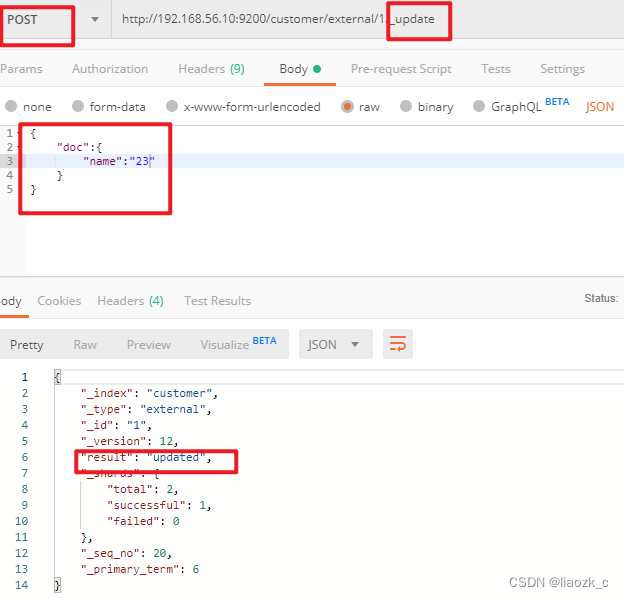Collapse the "doc" fold arrow on line 2
This screenshot has height=598, width=624.
[x=19, y=147]
